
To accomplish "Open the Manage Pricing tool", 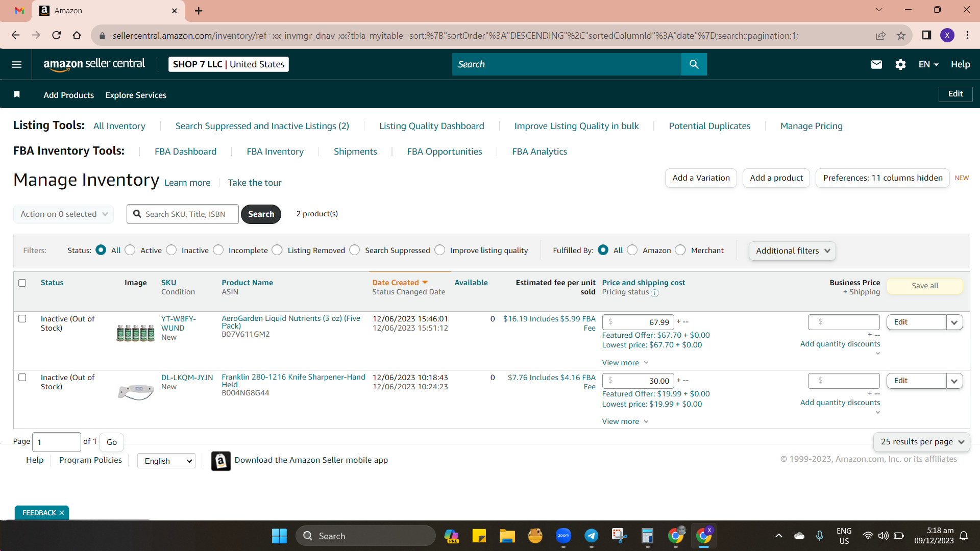I will click(x=812, y=126).
